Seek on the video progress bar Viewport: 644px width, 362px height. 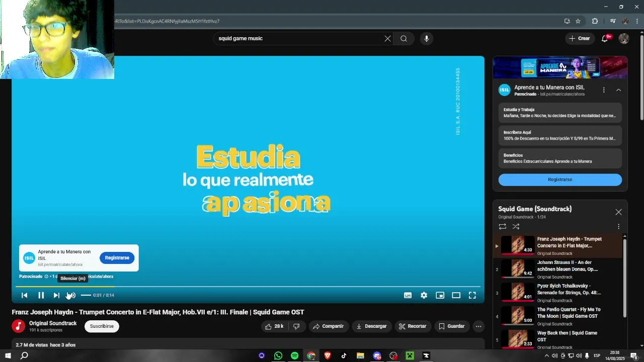click(x=248, y=287)
